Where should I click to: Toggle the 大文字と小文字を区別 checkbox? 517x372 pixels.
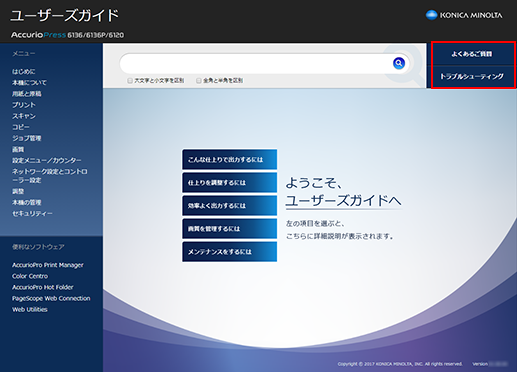(130, 80)
